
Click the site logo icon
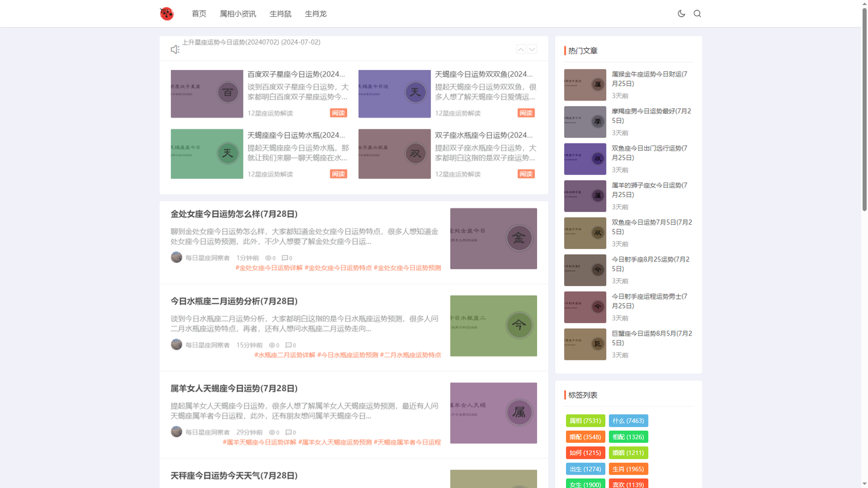(167, 13)
